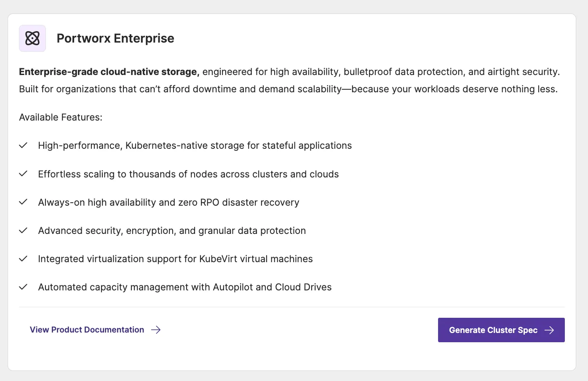This screenshot has height=381, width=588.
Task: Click the checkmark beside Always-on high availability
Action: click(x=24, y=202)
